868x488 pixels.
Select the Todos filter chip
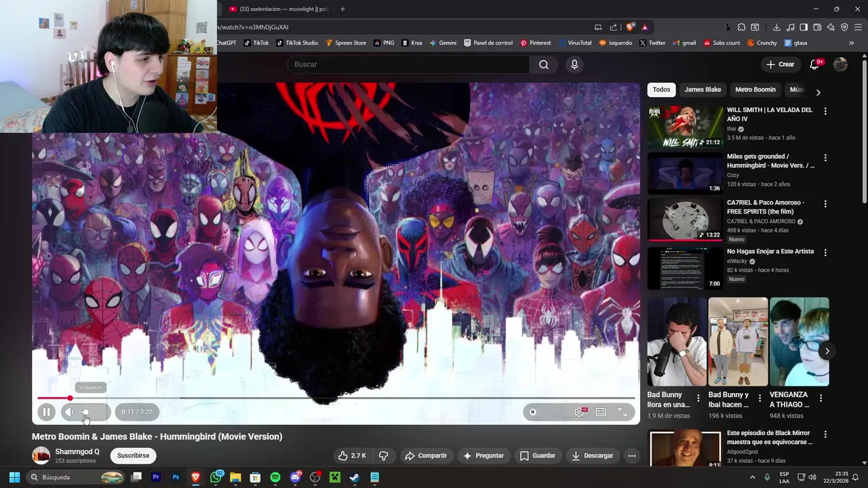[x=661, y=89]
